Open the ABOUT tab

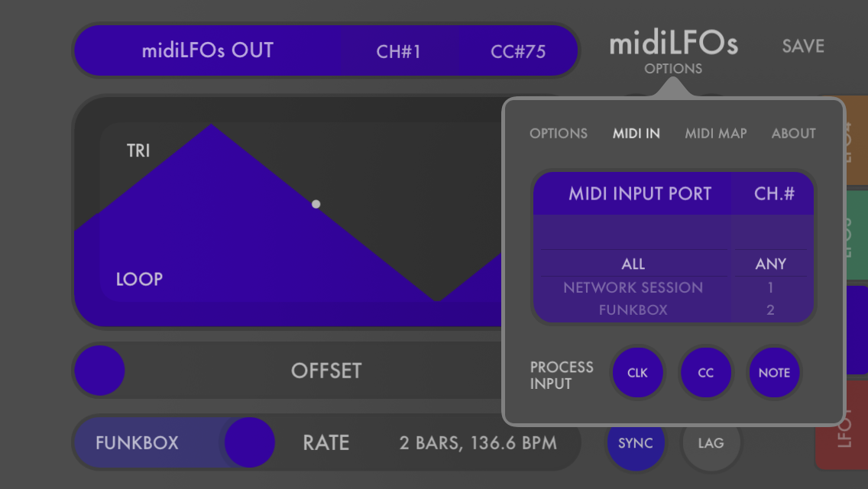click(793, 133)
